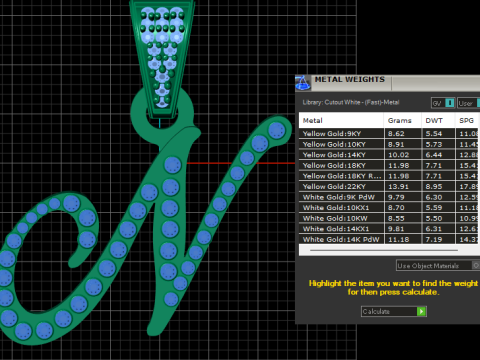Select the White Gold:14KX1 row
This screenshot has width=480, height=360.
(x=389, y=229)
